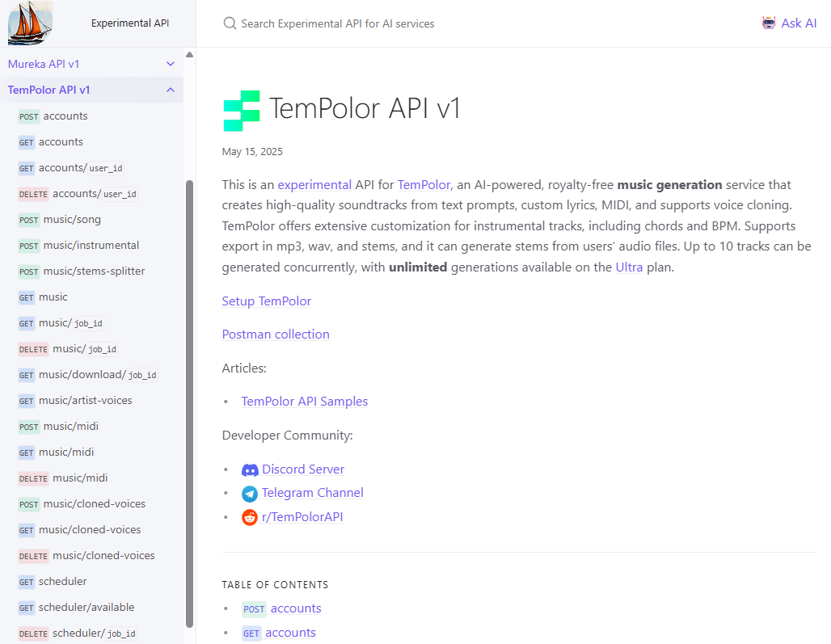Click the Reddit icon in Developer Community
Viewport: 831px width, 644px height.
tap(250, 517)
